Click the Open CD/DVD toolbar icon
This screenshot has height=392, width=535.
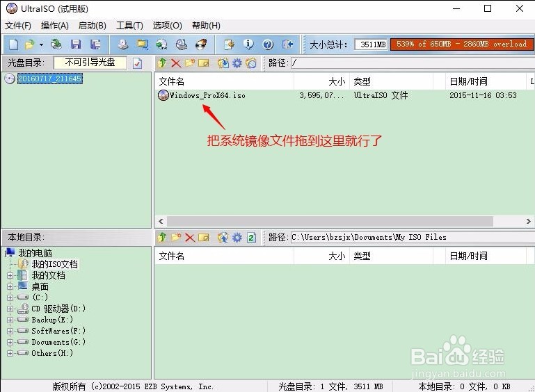coord(56,44)
